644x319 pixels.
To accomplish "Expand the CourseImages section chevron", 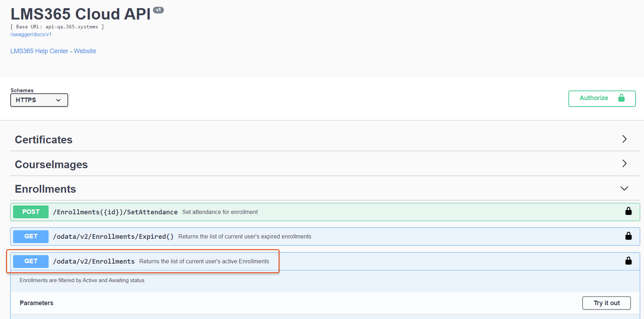I will [624, 164].
